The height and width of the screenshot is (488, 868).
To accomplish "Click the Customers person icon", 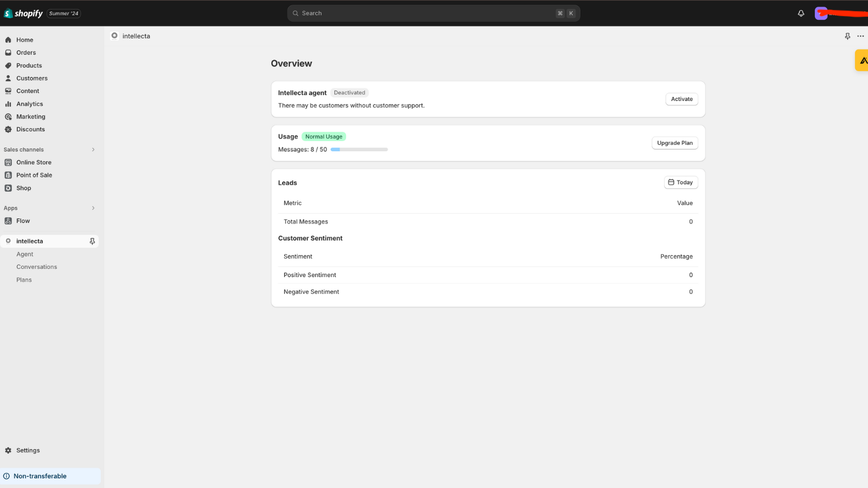I will tap(8, 78).
